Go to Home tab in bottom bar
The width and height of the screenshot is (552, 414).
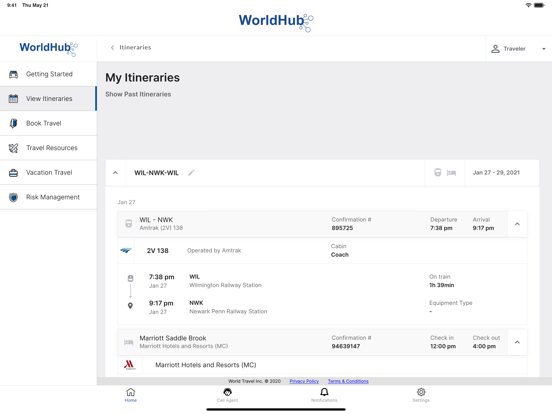coord(131,395)
